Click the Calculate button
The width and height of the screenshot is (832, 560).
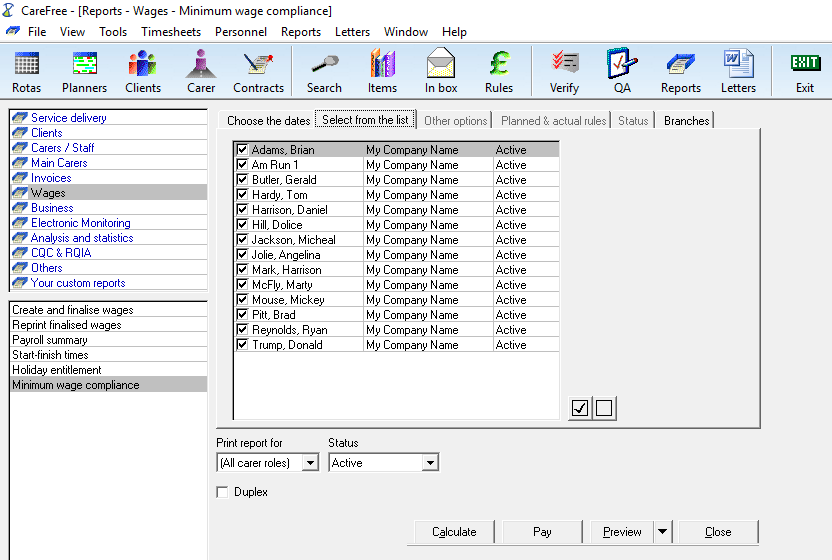[454, 532]
